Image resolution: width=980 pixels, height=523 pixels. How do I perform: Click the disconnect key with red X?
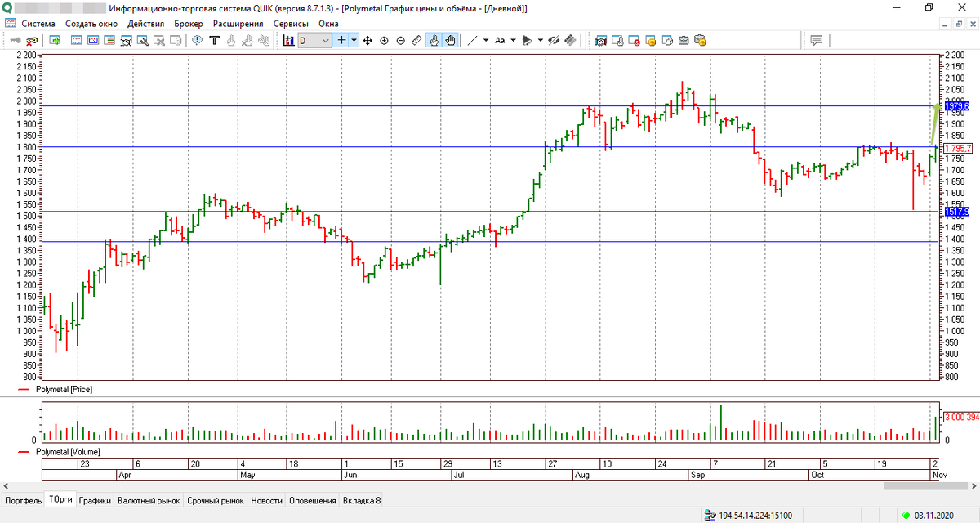click(x=32, y=40)
